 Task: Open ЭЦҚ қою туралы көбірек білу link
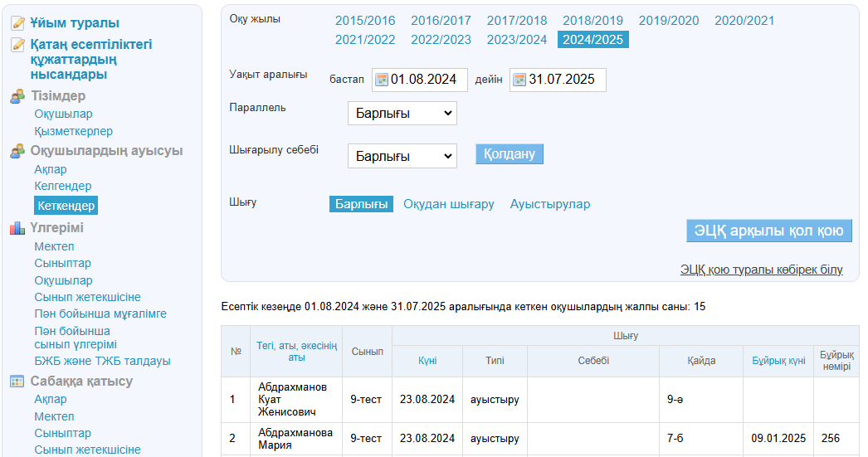pyautogui.click(x=761, y=270)
